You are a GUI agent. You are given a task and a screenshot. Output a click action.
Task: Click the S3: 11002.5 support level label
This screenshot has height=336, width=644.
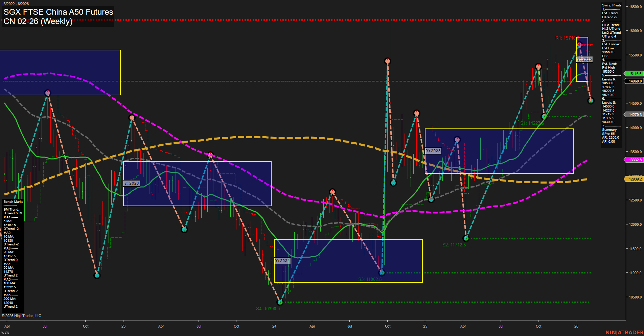(x=370, y=279)
